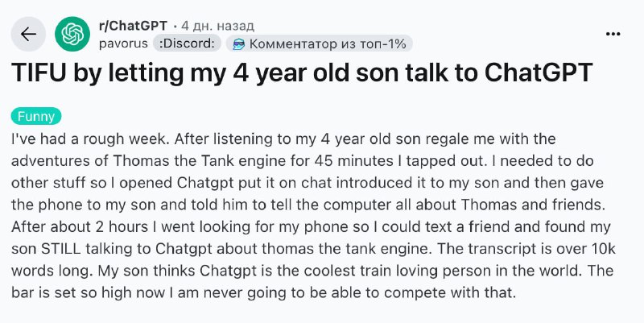Click the phrase Thomas the Tank engine
Screen dimensions: 644x323
[179, 161]
